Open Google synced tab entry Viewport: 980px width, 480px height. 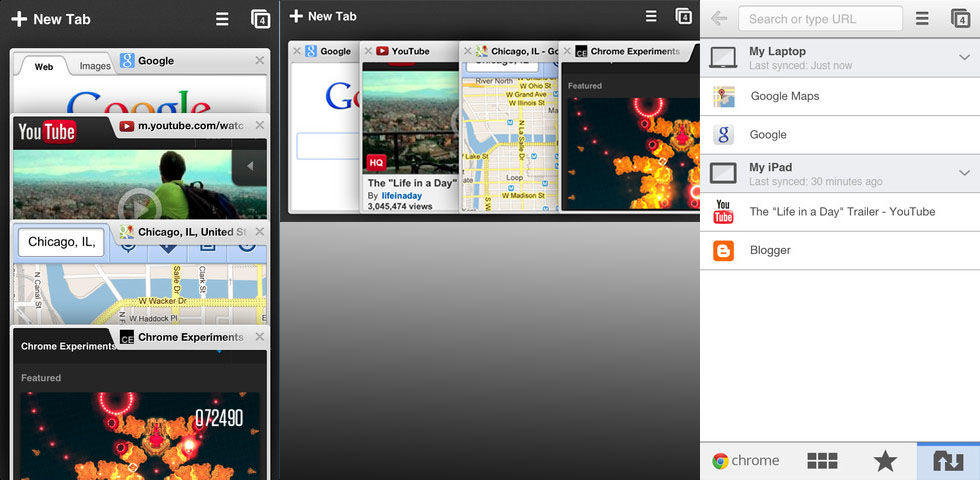click(840, 135)
